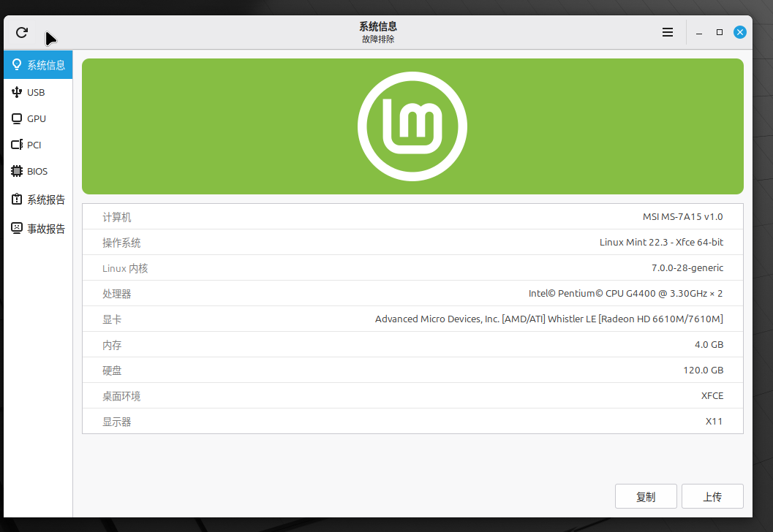Click the desktop environment value XFCE
The width and height of the screenshot is (773, 532).
pos(712,396)
